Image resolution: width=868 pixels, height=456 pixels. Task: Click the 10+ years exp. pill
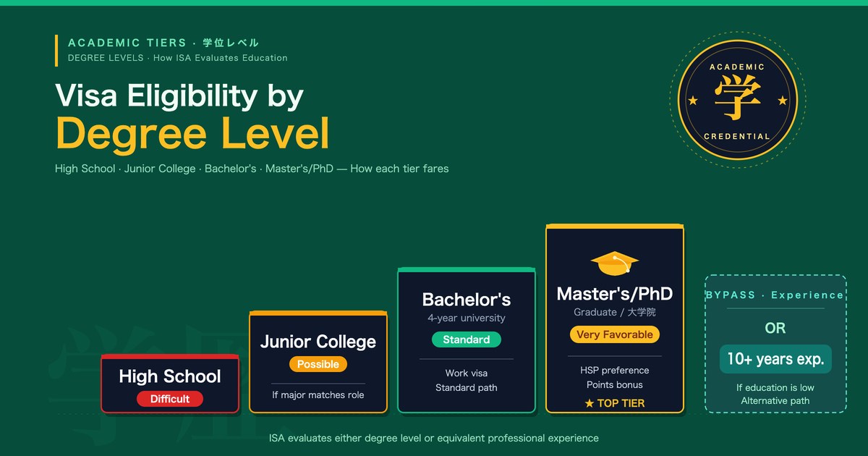tap(775, 358)
